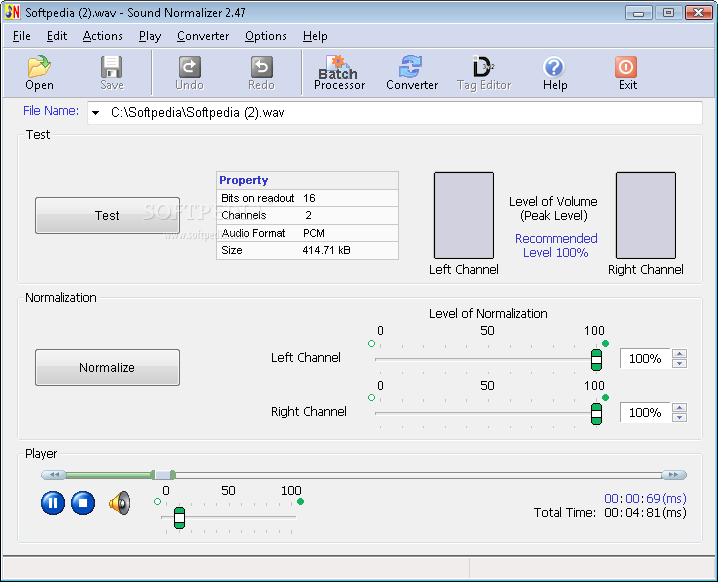This screenshot has height=582, width=718.
Task: Click the Property table header
Action: point(307,180)
